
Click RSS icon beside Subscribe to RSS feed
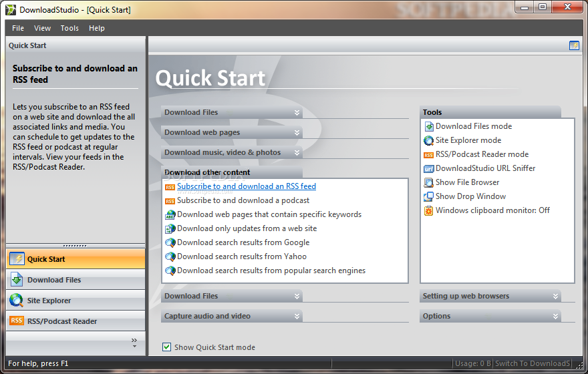coord(170,186)
